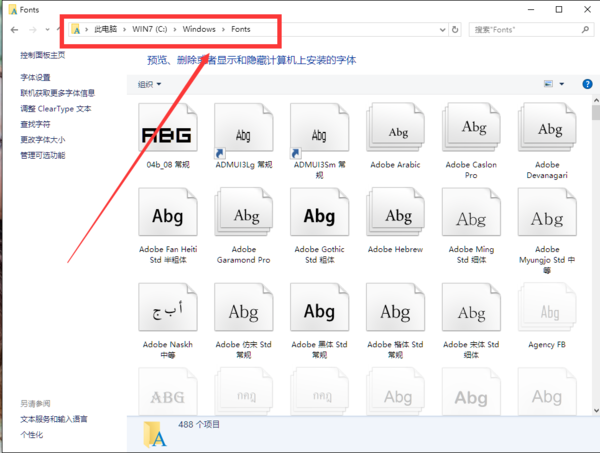This screenshot has height=453, width=600.
Task: Open 联机获取更多字体信息 link
Action: [x=57, y=93]
